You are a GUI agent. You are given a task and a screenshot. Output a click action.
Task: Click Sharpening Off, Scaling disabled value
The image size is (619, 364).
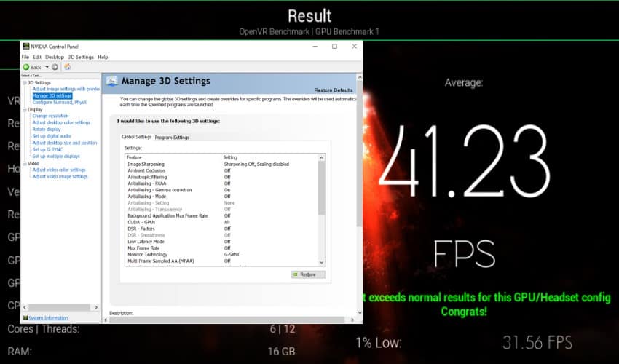pos(256,164)
